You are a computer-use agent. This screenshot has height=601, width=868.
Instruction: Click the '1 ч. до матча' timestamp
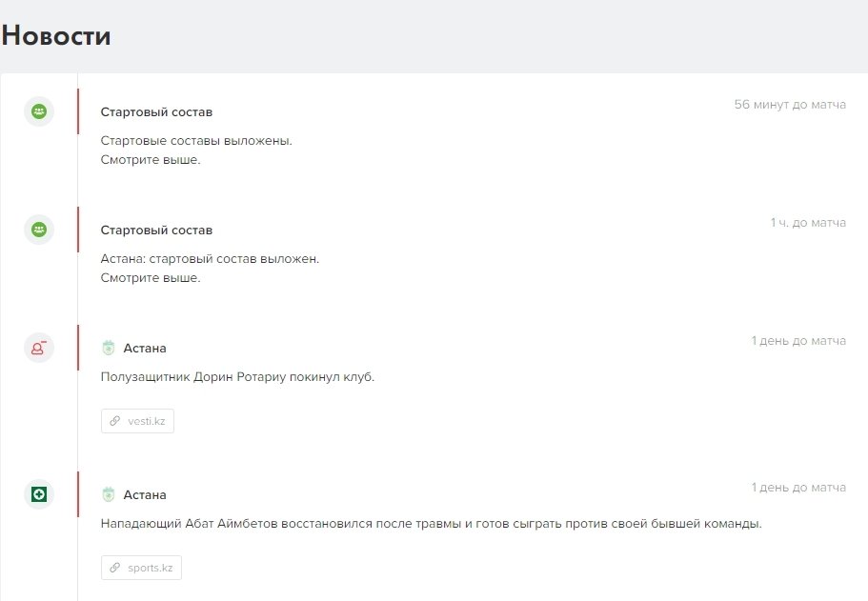(x=808, y=223)
